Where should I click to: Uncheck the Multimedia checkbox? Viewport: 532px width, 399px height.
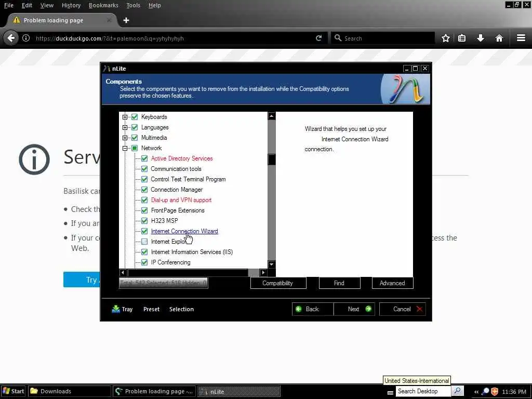135,137
